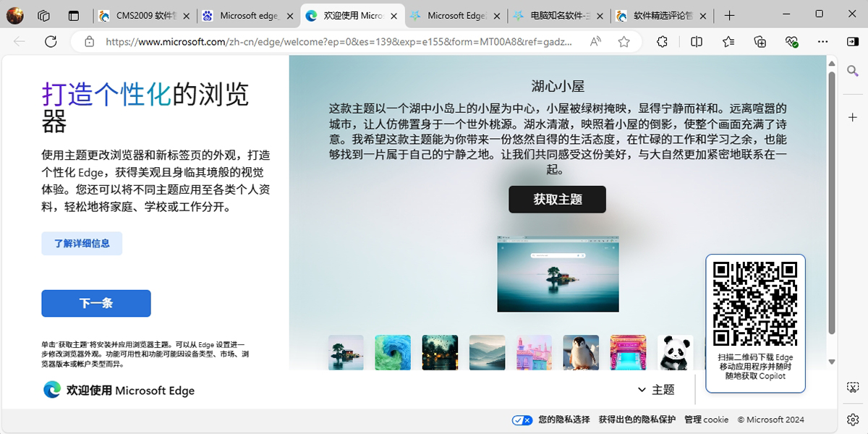The image size is (868, 434).
Task: Select the panda theme thumbnail
Action: [x=675, y=352]
